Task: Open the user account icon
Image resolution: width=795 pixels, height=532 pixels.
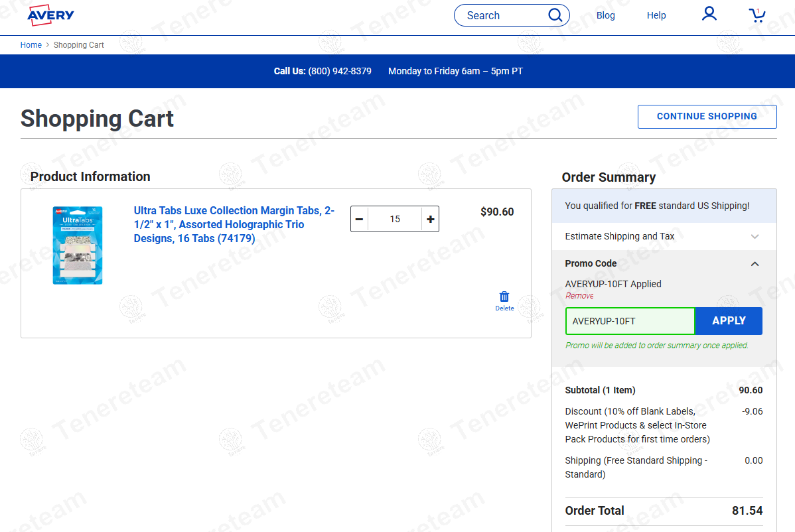Action: click(709, 14)
